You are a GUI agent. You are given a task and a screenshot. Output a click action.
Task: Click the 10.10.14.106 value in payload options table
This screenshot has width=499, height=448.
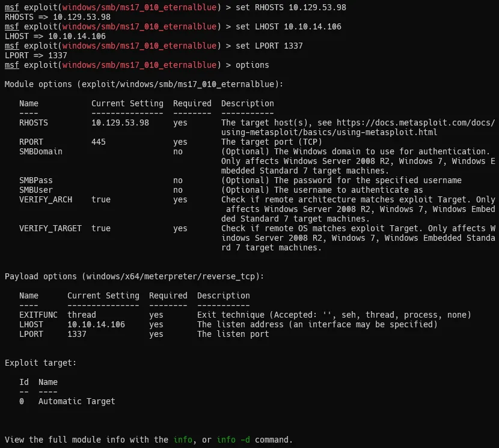pos(96,324)
